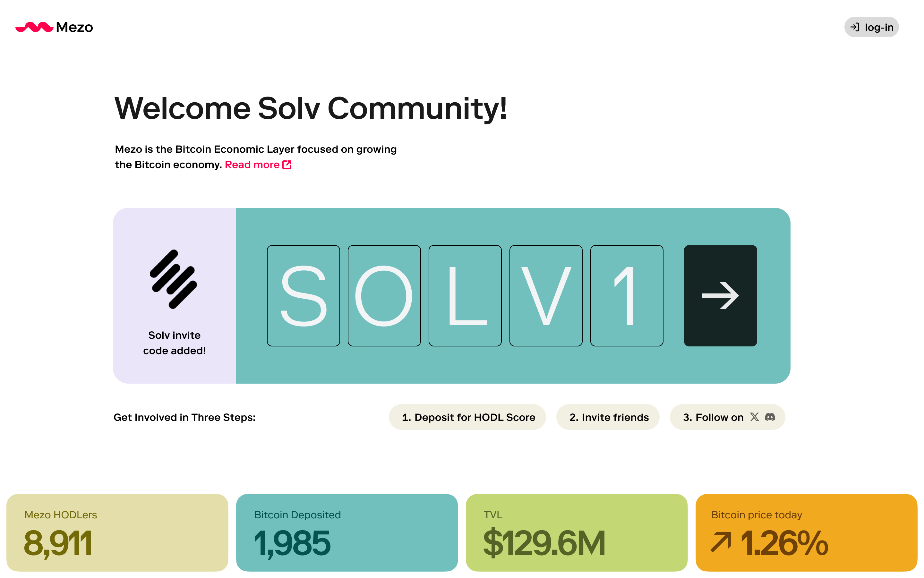Click the Solv striped logo icon
Viewport: 924px width, 578px height.
174,279
